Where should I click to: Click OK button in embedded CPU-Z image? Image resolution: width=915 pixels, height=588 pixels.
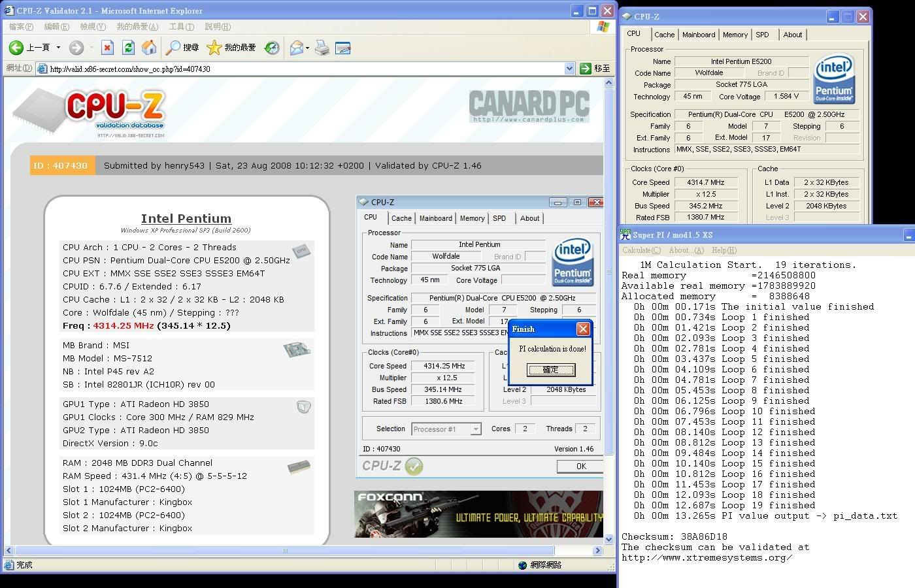point(581,466)
